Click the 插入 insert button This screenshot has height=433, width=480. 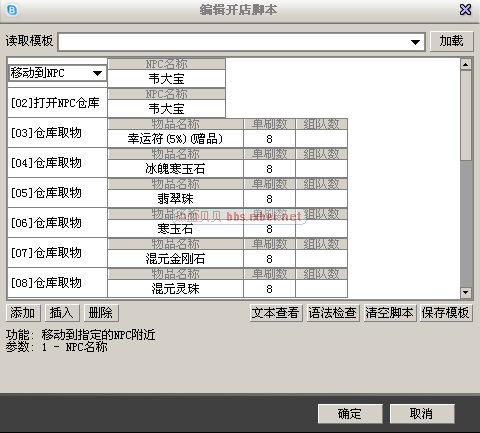(x=62, y=313)
